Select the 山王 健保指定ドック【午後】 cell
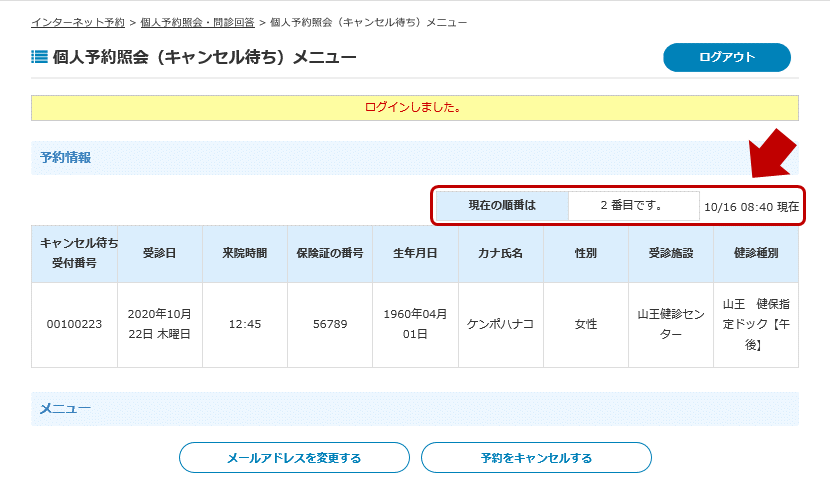The image size is (830, 490). pyautogui.click(x=756, y=324)
